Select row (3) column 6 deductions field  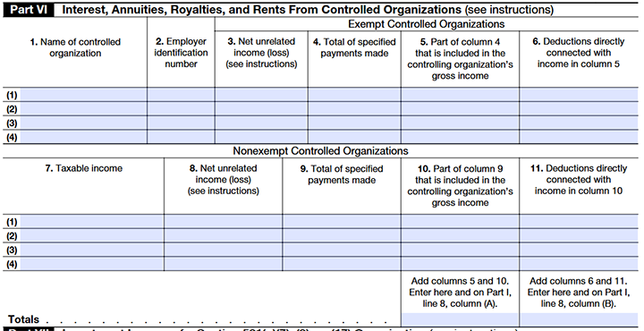point(579,123)
